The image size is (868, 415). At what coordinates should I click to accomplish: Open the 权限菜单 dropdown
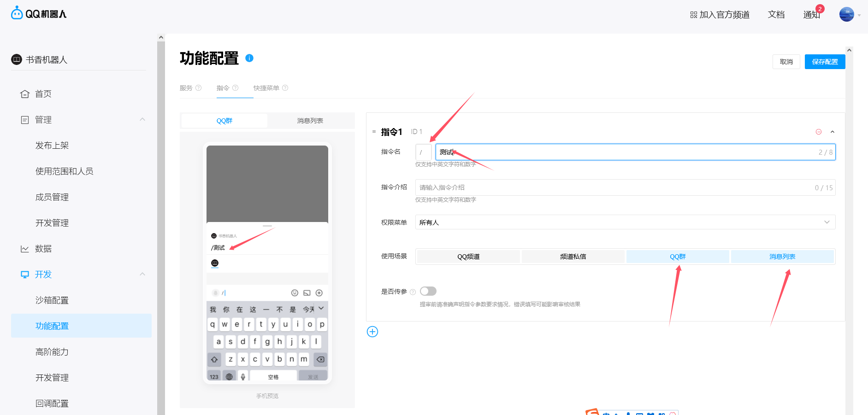626,222
